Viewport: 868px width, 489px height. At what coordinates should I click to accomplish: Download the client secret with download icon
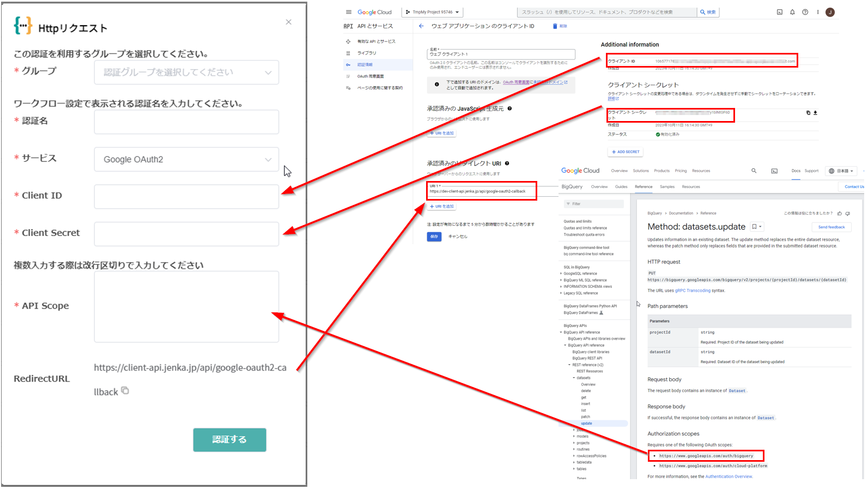815,113
